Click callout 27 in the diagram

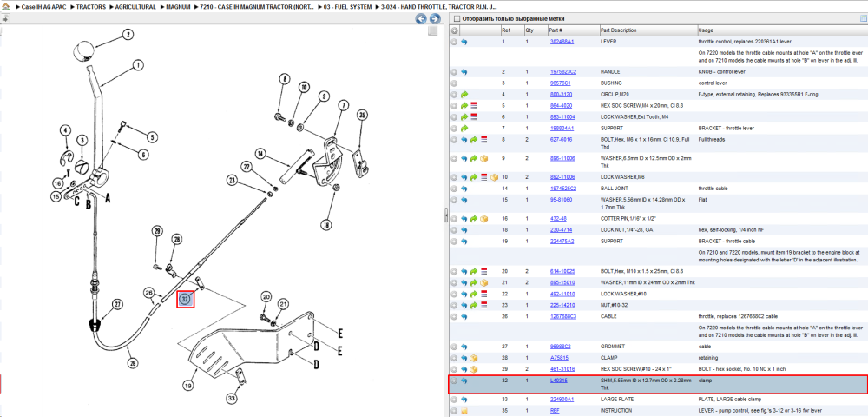[117, 304]
